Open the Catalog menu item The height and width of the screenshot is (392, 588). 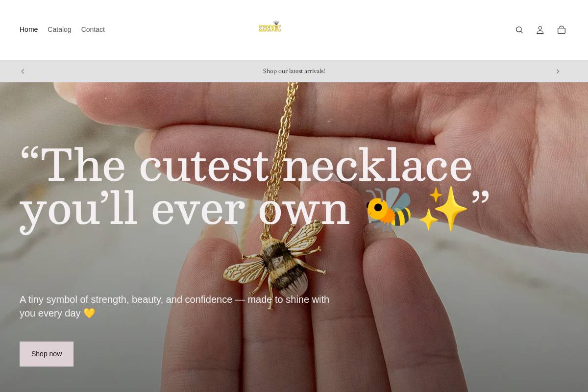59,29
